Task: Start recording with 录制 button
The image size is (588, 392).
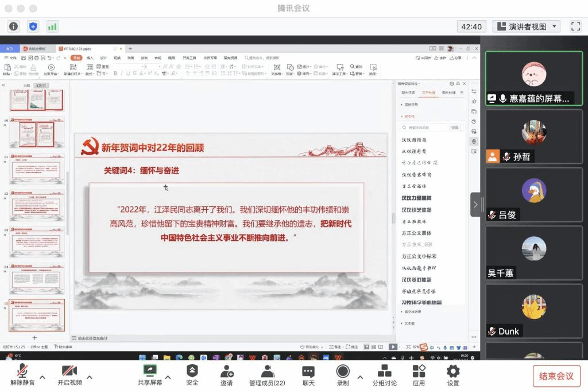Action: pos(343,371)
